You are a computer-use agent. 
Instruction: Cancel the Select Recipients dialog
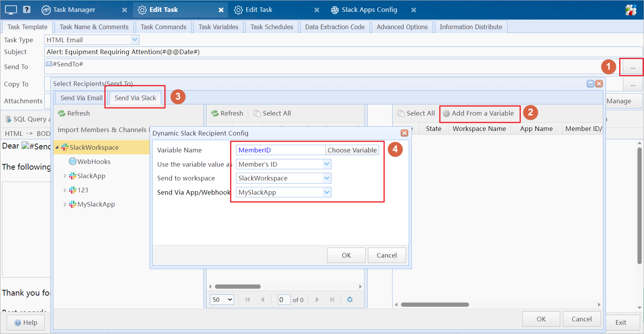click(581, 319)
